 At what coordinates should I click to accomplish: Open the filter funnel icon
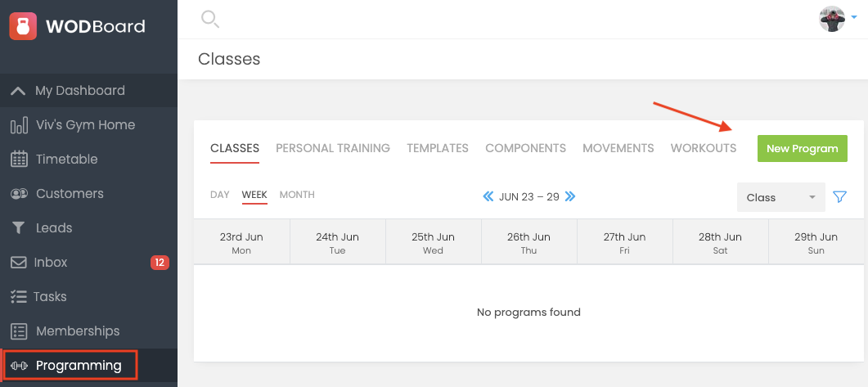(x=839, y=196)
